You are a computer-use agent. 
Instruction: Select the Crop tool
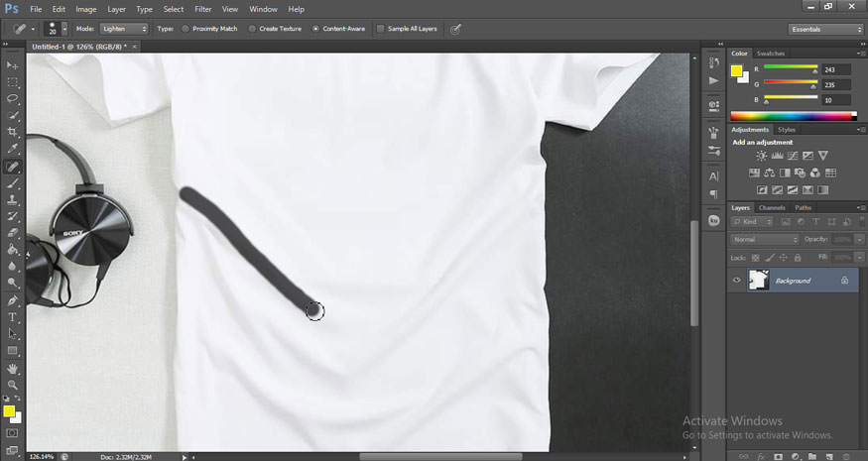pyautogui.click(x=12, y=132)
